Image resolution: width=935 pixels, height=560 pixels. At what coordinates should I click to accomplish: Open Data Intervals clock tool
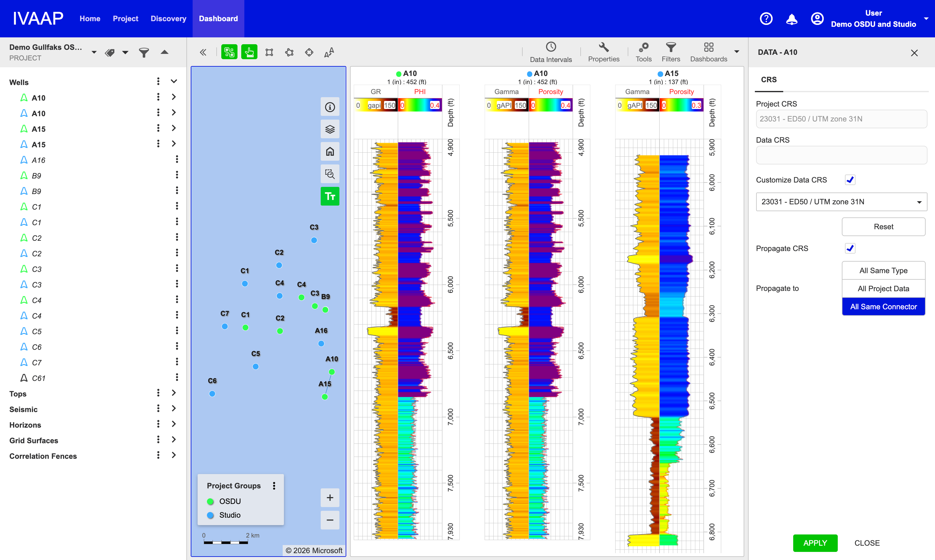tap(551, 52)
